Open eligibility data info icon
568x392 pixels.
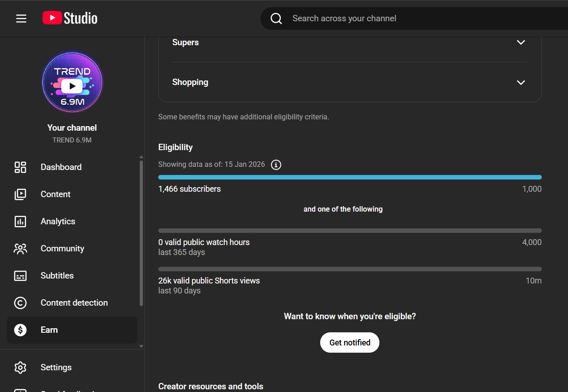click(x=276, y=165)
